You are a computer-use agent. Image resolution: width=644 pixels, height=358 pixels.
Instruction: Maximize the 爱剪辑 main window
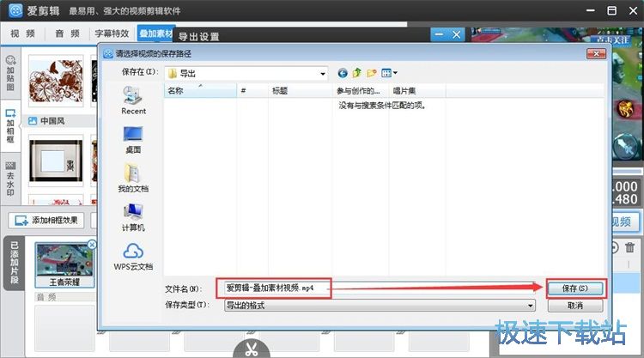(x=612, y=10)
